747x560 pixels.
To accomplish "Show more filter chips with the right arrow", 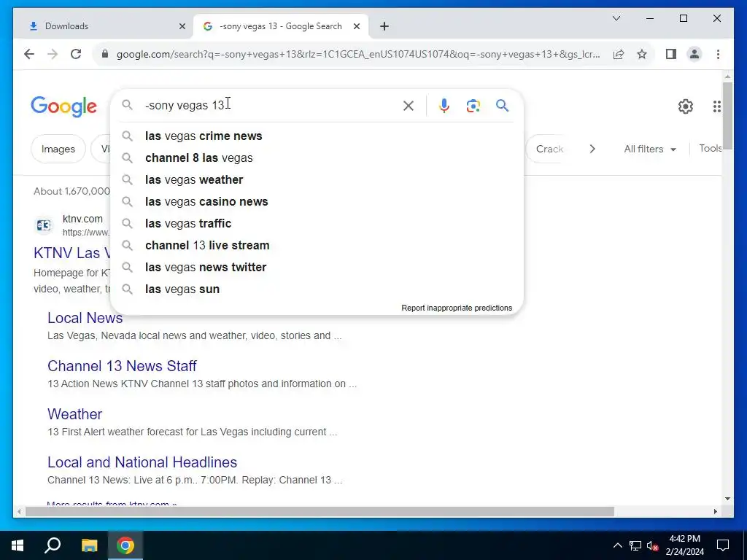I will [x=592, y=149].
